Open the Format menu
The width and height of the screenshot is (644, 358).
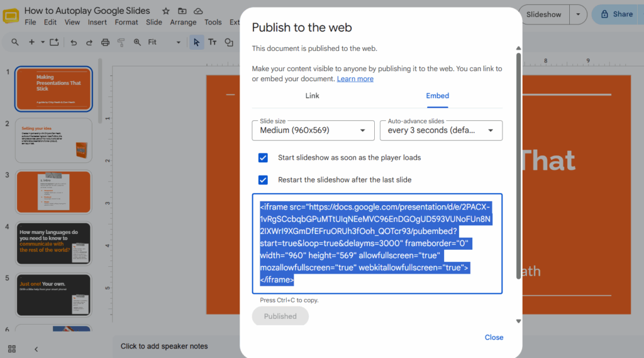click(126, 22)
